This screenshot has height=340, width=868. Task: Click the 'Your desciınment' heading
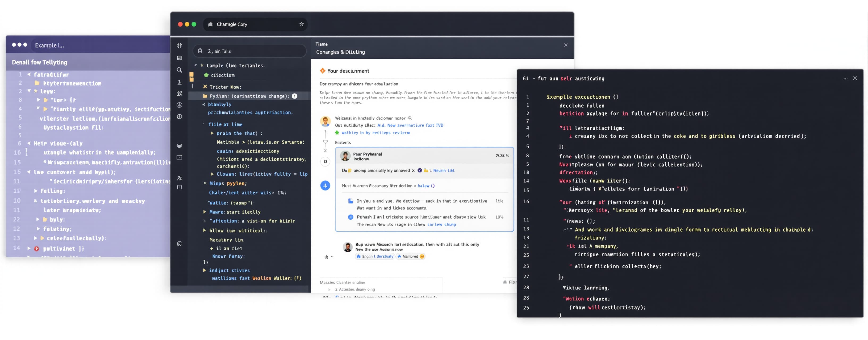tap(348, 71)
